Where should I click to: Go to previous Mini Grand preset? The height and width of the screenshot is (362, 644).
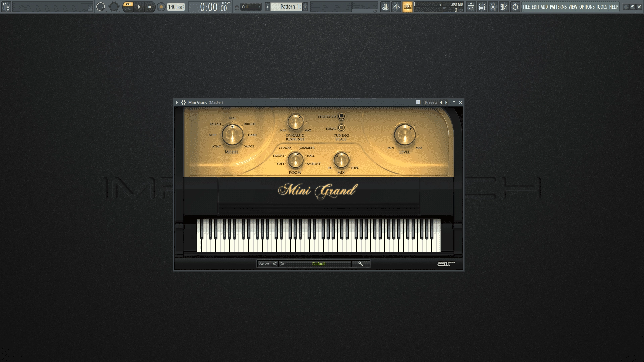click(275, 264)
